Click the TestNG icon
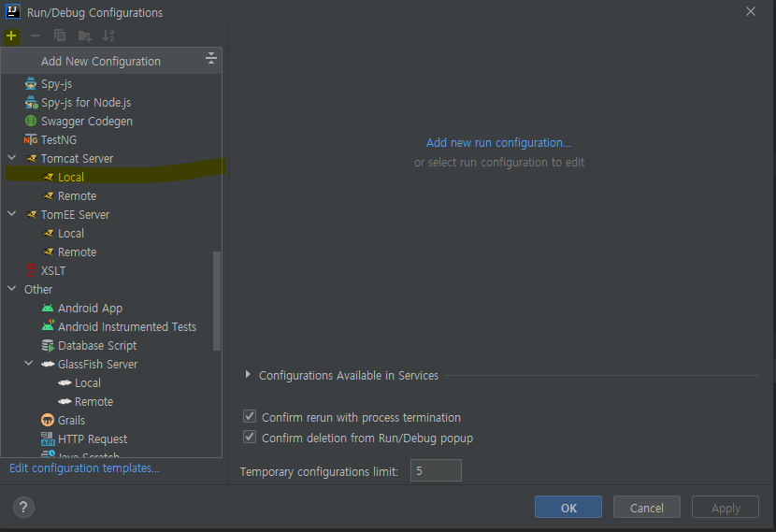 tap(31, 139)
